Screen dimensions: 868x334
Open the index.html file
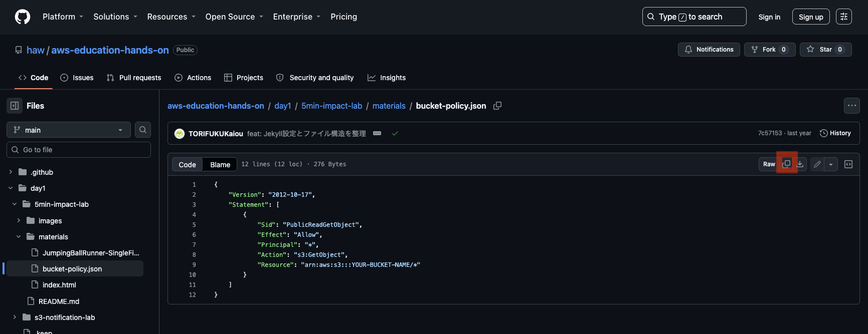point(59,285)
